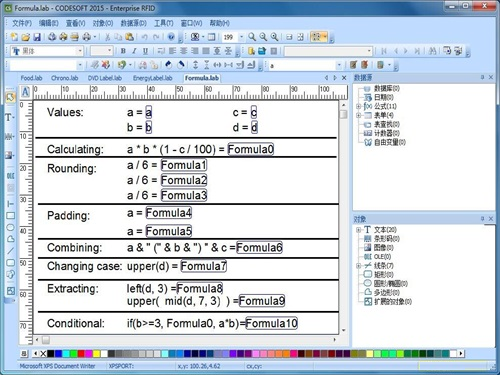This screenshot has height=375, width=500.
Task: Click the magnifier icon right of zoom box
Action: [x=252, y=37]
